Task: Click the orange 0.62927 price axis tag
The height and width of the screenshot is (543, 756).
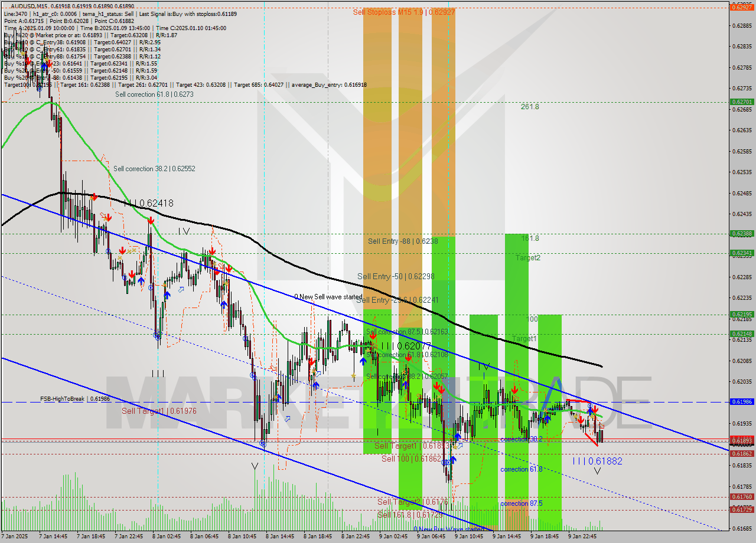Action: [x=741, y=7]
